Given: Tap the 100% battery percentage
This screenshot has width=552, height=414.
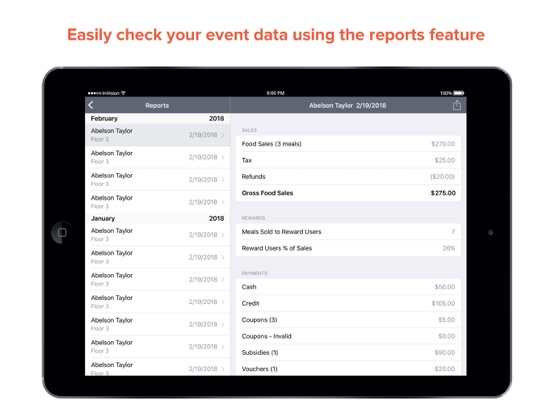Looking at the screenshot, I should click(x=446, y=93).
